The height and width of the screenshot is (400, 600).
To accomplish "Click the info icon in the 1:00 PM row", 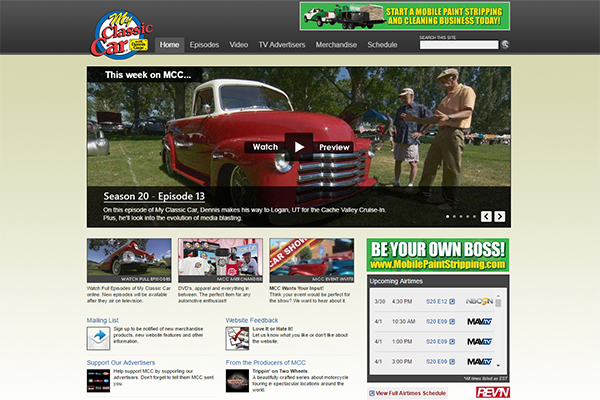I will point(452,341).
